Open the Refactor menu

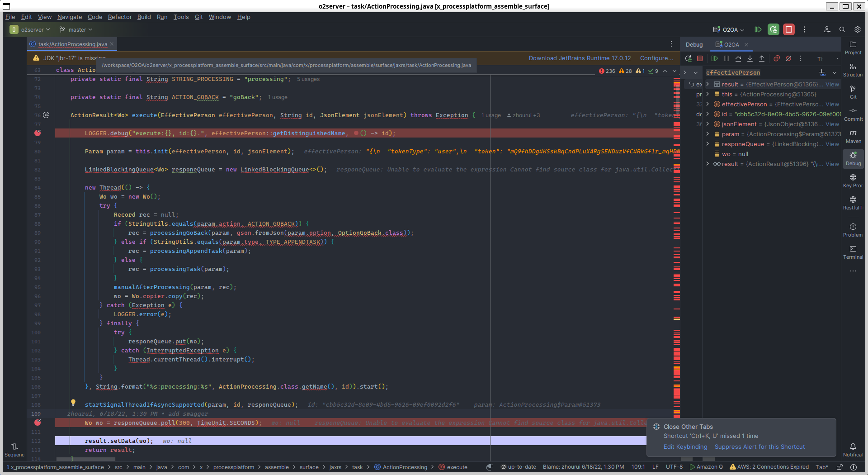(120, 17)
